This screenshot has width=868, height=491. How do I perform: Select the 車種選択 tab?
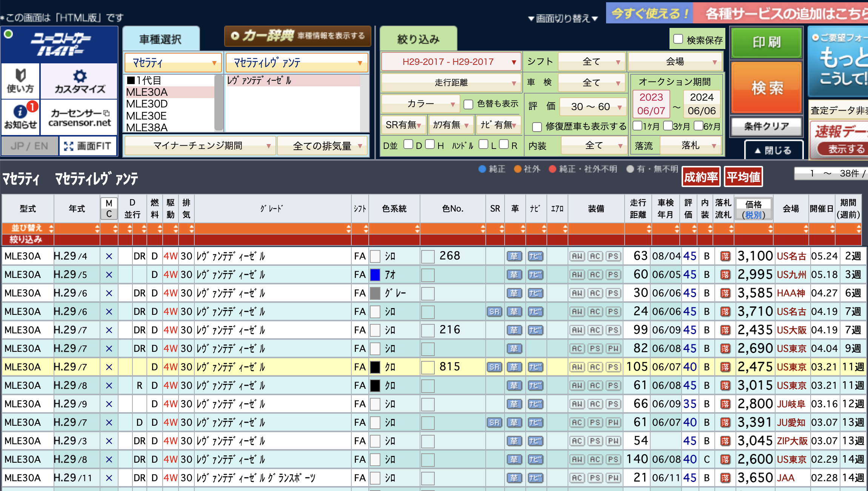[x=161, y=39]
